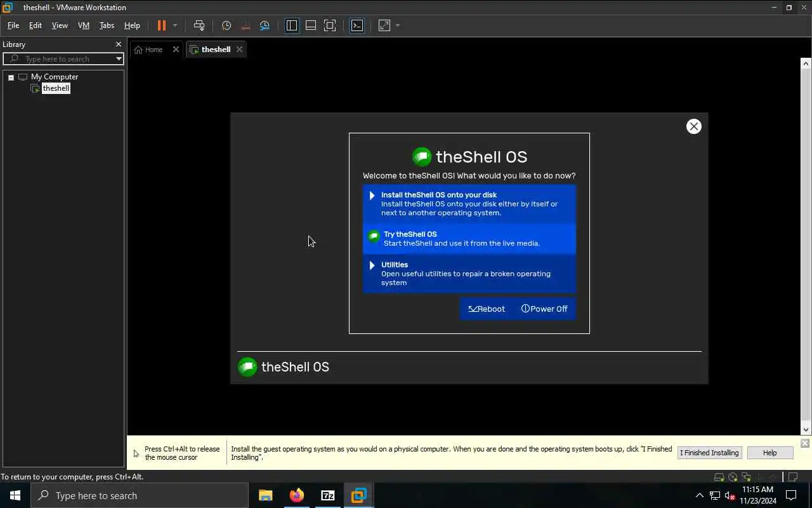The height and width of the screenshot is (508, 812).
Task: Dismiss the yellow install hint bar
Action: point(804,443)
